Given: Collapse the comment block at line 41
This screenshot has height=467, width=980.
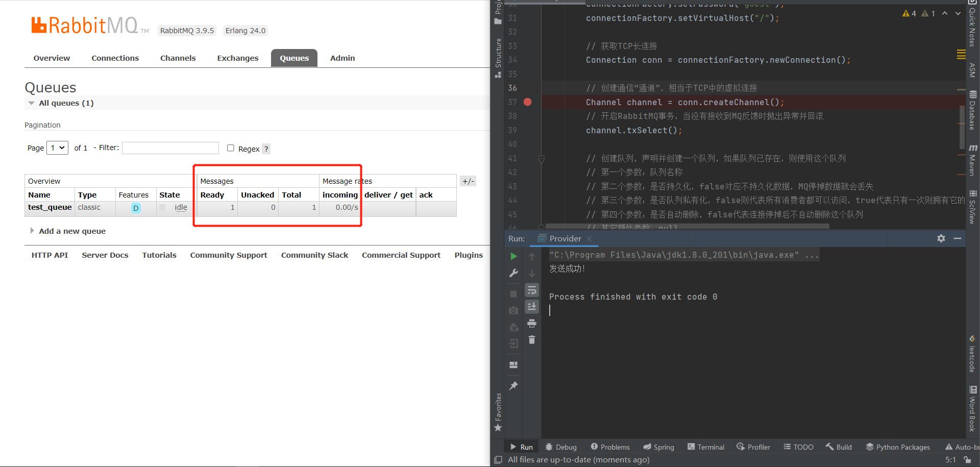Looking at the screenshot, I should tap(542, 159).
